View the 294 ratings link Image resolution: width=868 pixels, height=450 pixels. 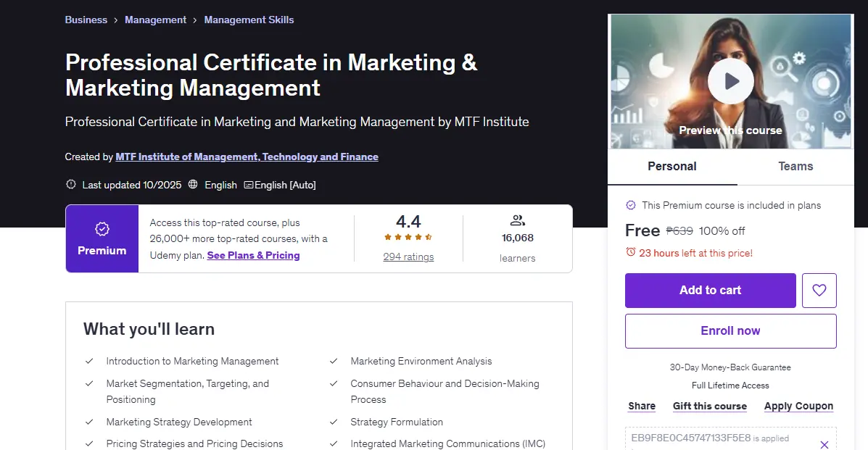pos(408,257)
